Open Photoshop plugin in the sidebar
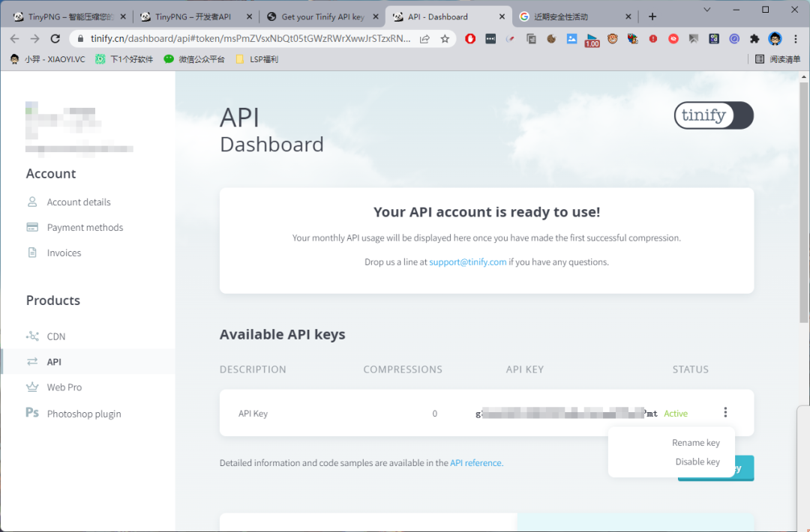The width and height of the screenshot is (810, 532). point(84,414)
